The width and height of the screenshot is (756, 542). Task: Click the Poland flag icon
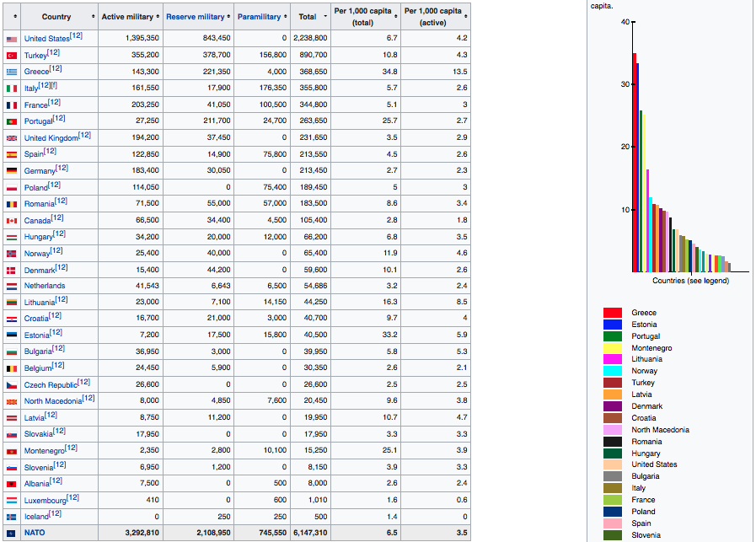pyautogui.click(x=12, y=188)
